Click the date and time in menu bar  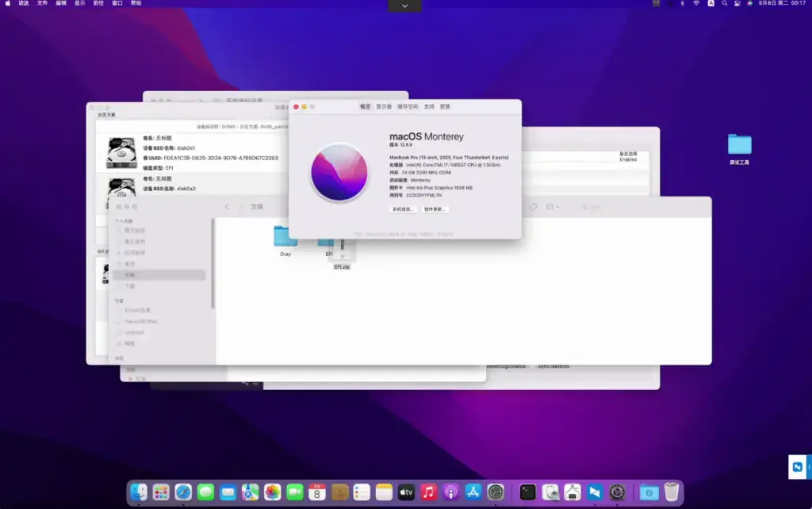tap(782, 3)
